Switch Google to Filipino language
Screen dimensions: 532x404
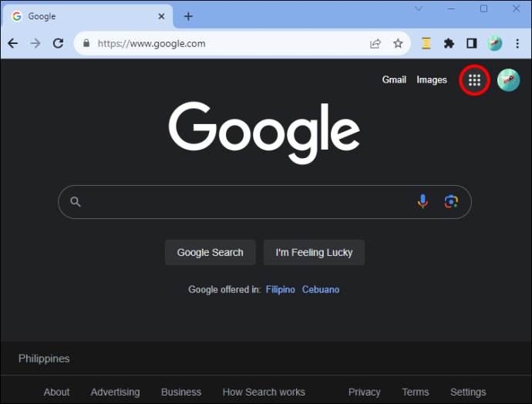tap(280, 289)
